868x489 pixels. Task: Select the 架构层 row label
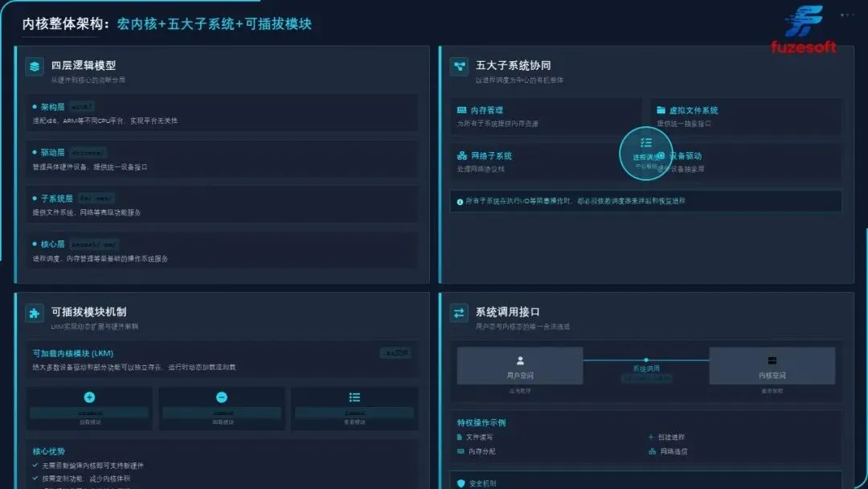[52, 107]
